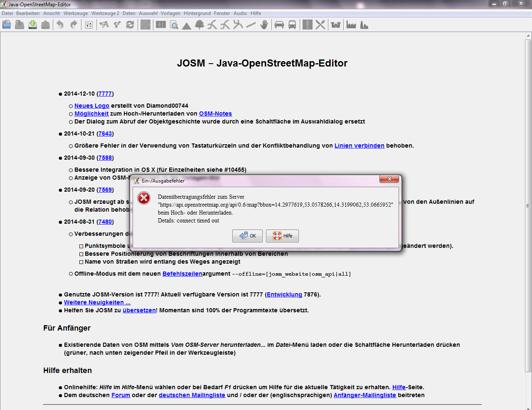Select the crossed fork and knife icon
532x410 pixels.
[320, 25]
